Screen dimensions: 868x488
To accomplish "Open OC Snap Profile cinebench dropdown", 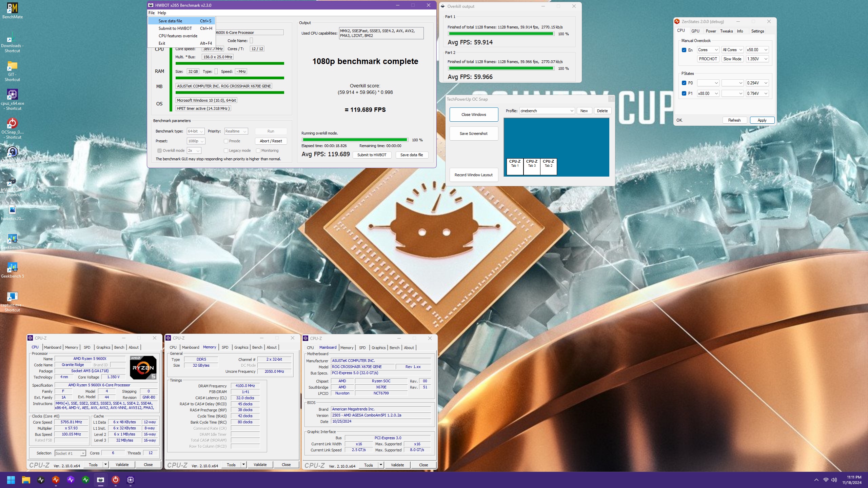I will click(547, 111).
